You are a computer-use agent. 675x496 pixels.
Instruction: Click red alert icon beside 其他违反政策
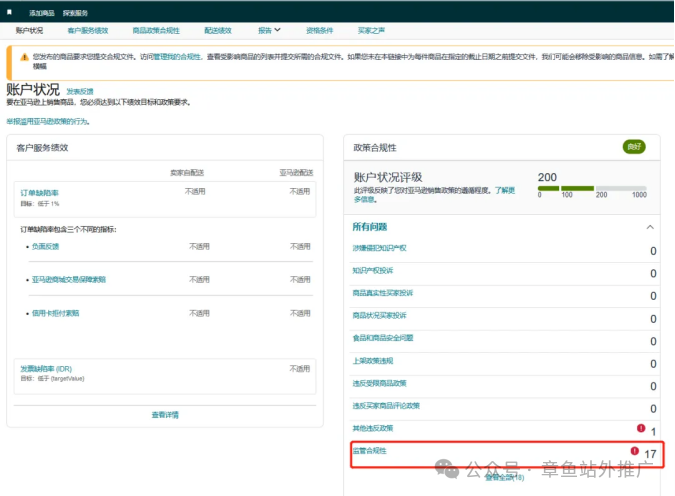pyautogui.click(x=640, y=428)
